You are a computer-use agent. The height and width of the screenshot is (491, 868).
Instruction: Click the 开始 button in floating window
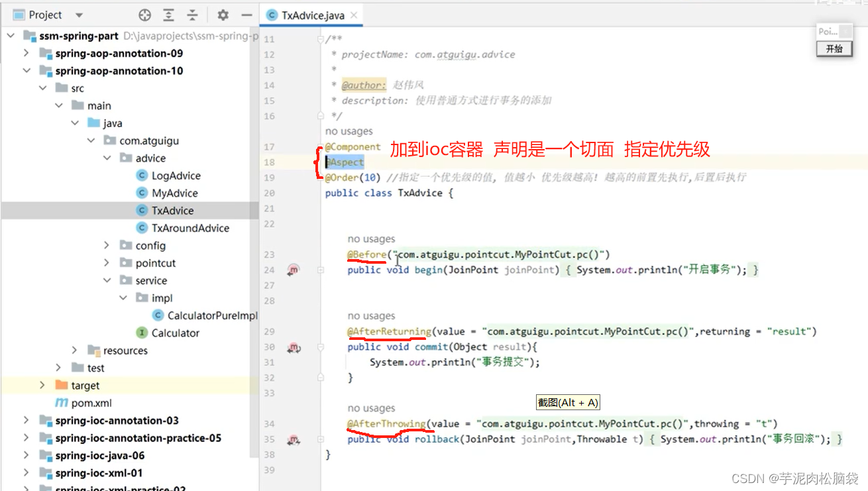pos(834,49)
